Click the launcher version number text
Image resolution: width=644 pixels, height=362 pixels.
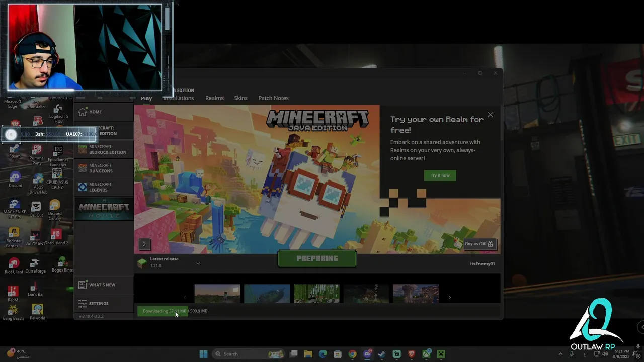point(91,316)
